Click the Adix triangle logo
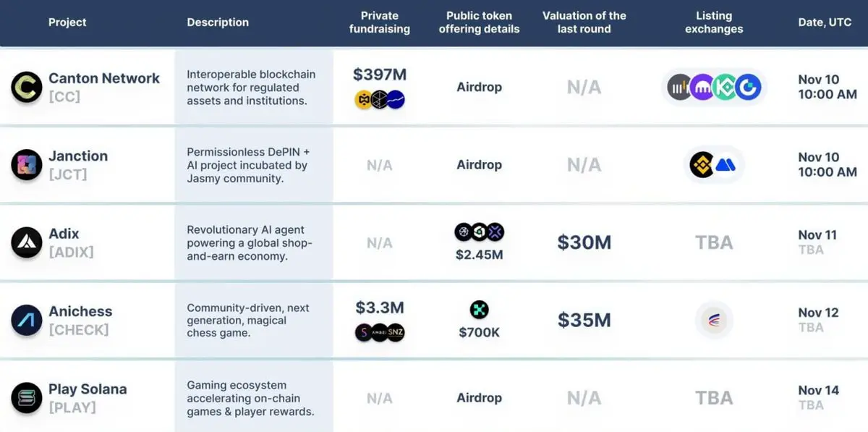Screen dimensions: 868x432 tap(27, 242)
